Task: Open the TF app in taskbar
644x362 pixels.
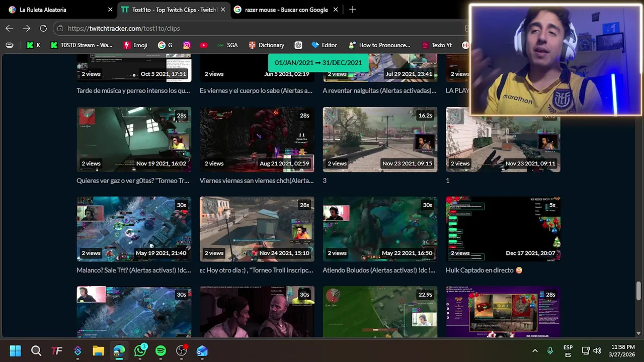Action: click(x=57, y=351)
